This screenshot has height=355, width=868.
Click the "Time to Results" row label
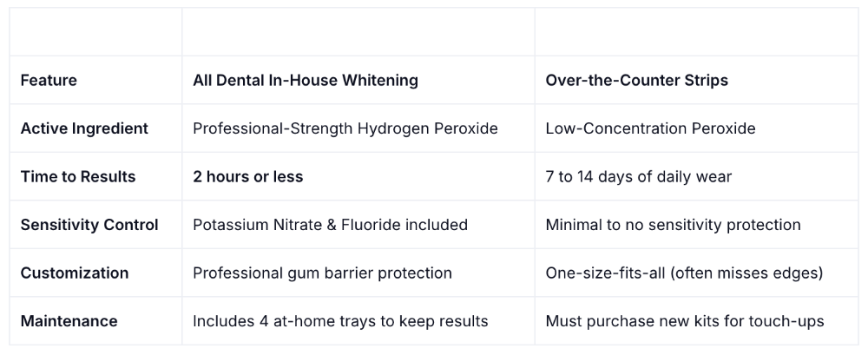coord(78,177)
